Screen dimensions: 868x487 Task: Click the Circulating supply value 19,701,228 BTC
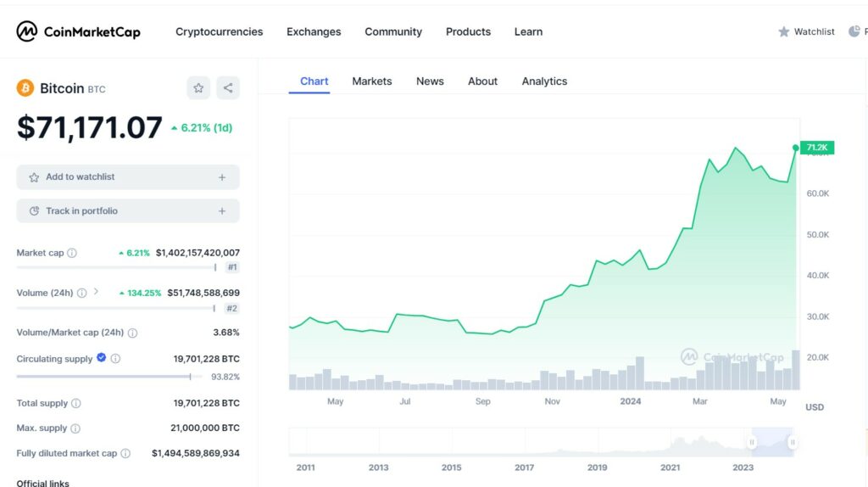click(207, 359)
